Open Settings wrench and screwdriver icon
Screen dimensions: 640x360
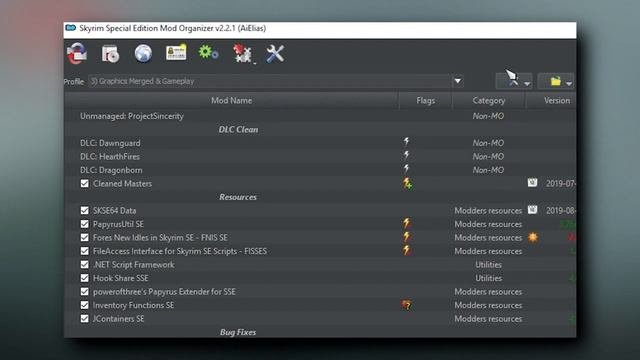(x=275, y=53)
